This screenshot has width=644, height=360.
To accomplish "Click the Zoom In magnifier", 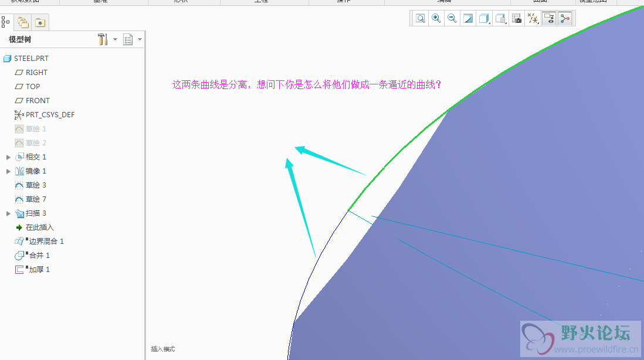I will click(x=436, y=19).
